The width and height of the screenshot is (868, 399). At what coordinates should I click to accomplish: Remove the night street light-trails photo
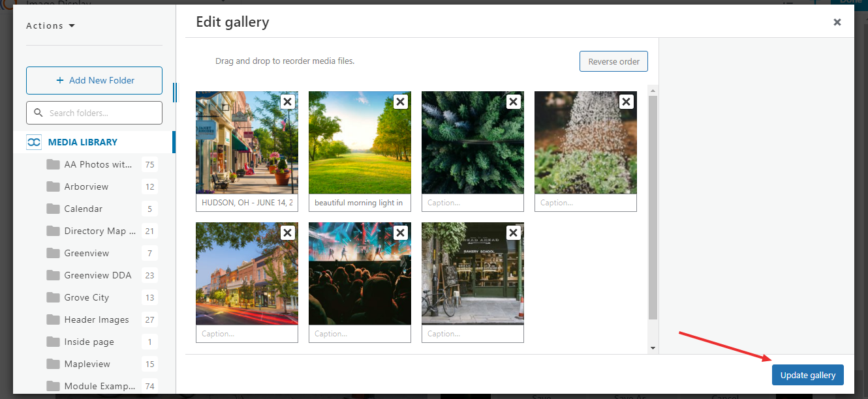click(288, 233)
